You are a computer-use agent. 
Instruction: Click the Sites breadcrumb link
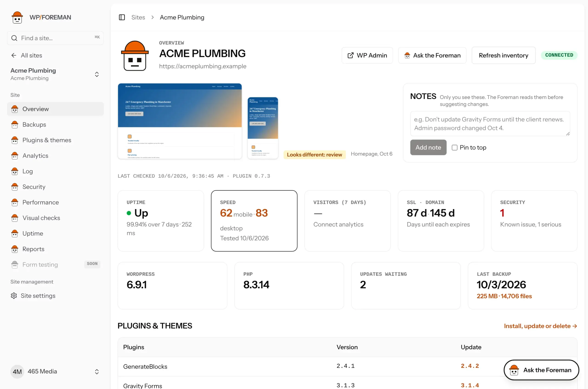pos(138,17)
